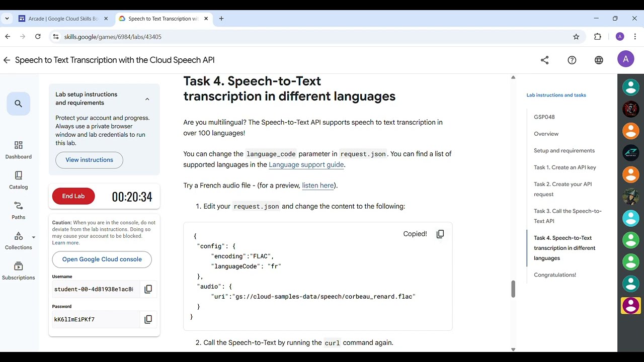
Task: Click Open Google Cloud console button
Action: tap(102, 259)
